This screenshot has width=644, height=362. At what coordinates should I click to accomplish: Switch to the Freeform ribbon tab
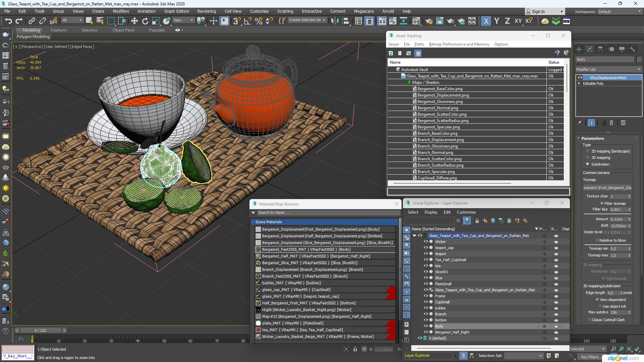(x=58, y=30)
